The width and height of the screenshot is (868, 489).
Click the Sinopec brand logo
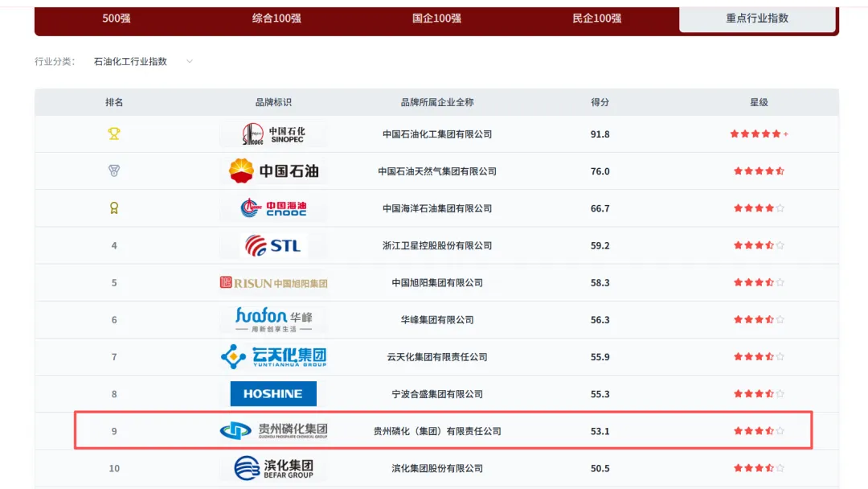point(273,134)
